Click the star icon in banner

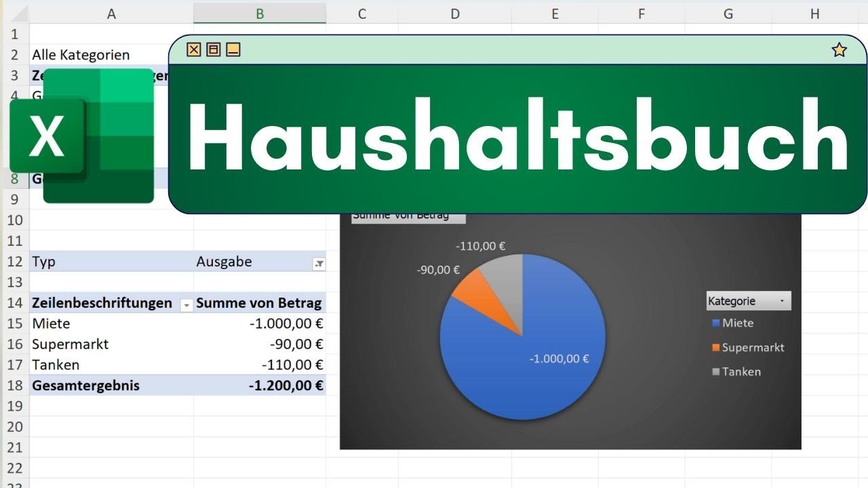(x=840, y=49)
